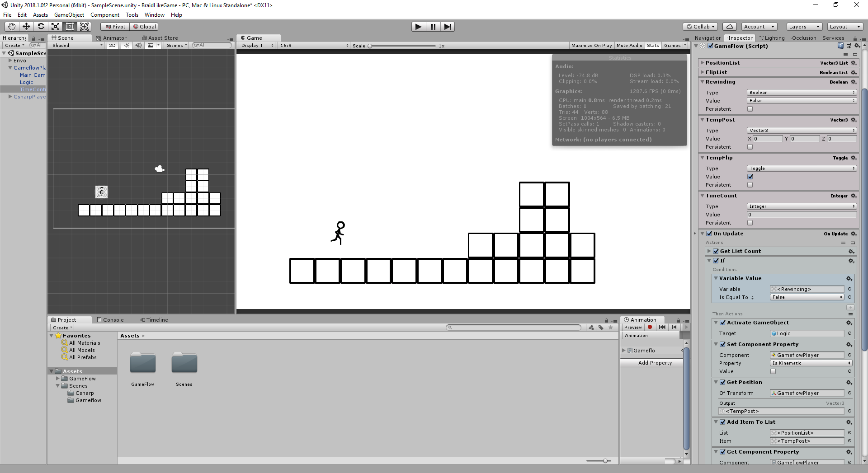Select the combined Transform tool
Image resolution: width=868 pixels, height=473 pixels.
pos(84,27)
